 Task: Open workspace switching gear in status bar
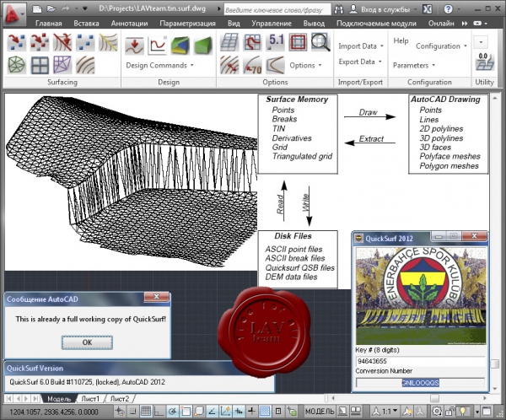pos(437,411)
